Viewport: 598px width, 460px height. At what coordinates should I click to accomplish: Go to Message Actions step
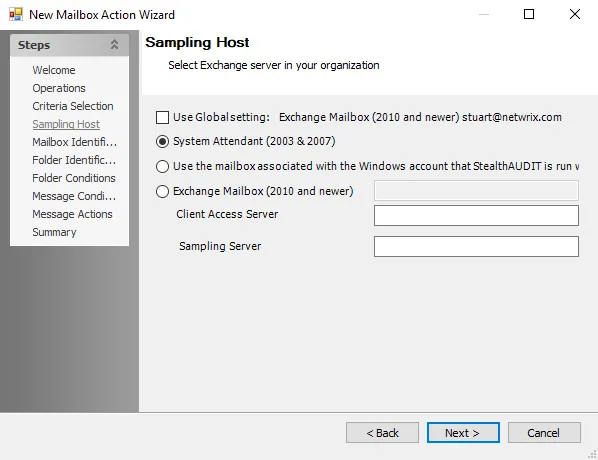coord(72,214)
